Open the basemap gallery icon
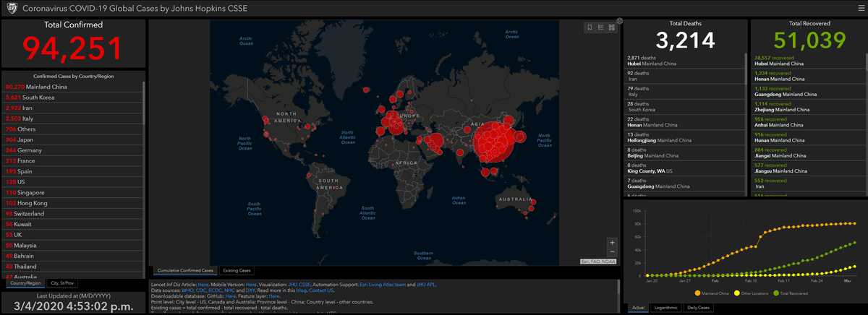 click(x=612, y=27)
